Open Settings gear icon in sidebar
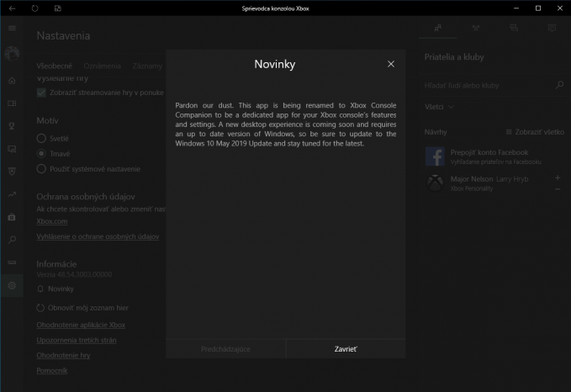This screenshot has width=571, height=392. pos(12,285)
